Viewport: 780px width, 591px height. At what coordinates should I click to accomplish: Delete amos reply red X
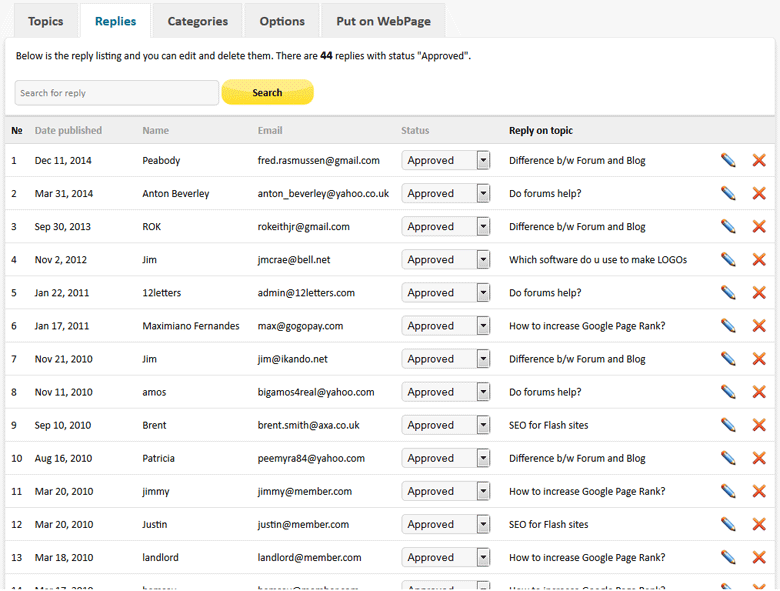point(759,392)
